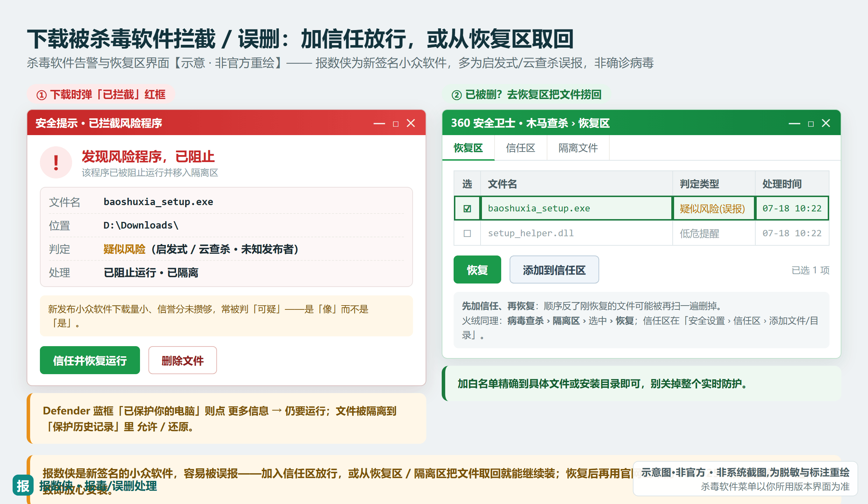Click the 添加到信任区 button
This screenshot has width=868, height=504.
tap(554, 269)
